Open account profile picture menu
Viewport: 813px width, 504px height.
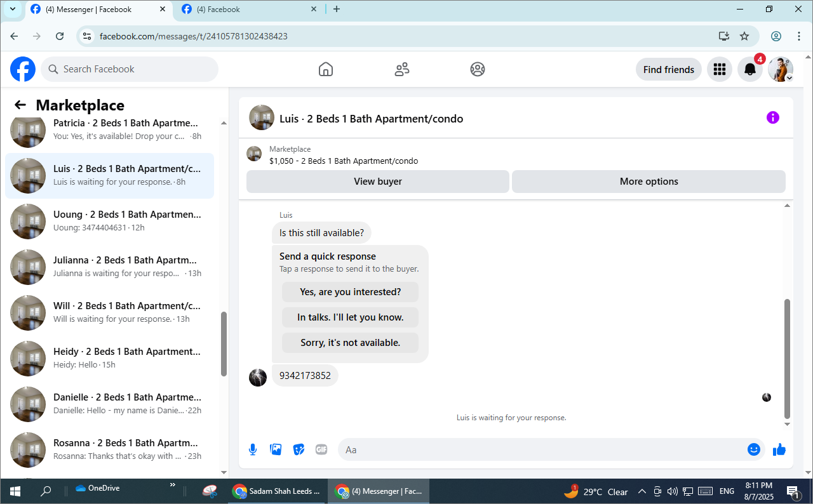click(781, 69)
